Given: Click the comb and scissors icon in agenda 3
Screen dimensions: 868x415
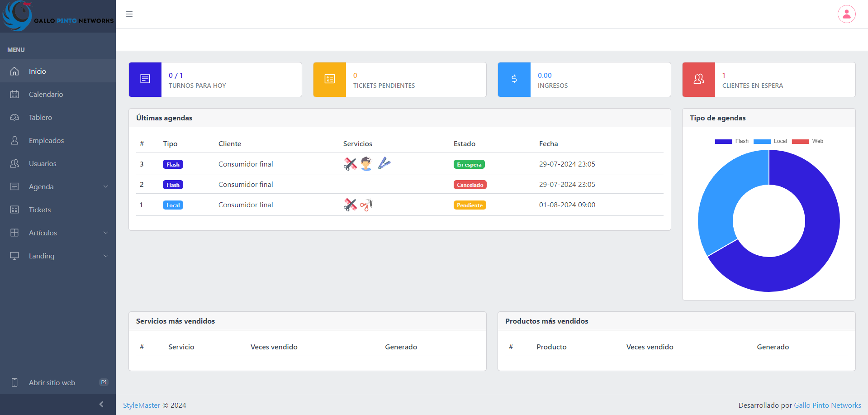Looking at the screenshot, I should pos(350,164).
